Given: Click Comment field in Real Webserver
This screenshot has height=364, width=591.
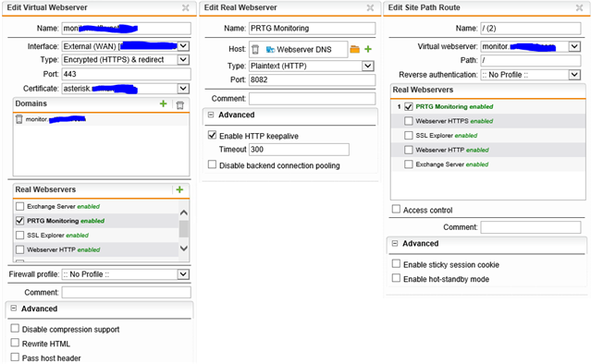Looking at the screenshot, I should coord(312,99).
